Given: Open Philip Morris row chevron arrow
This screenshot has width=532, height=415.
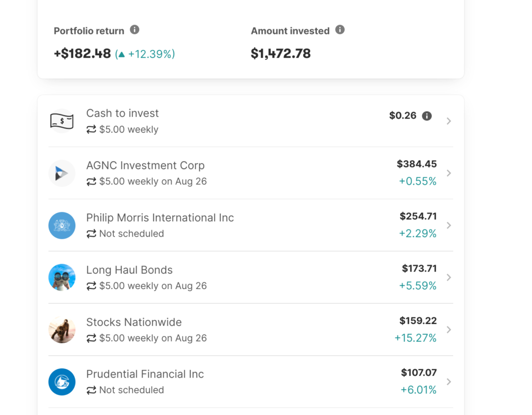Looking at the screenshot, I should (449, 225).
